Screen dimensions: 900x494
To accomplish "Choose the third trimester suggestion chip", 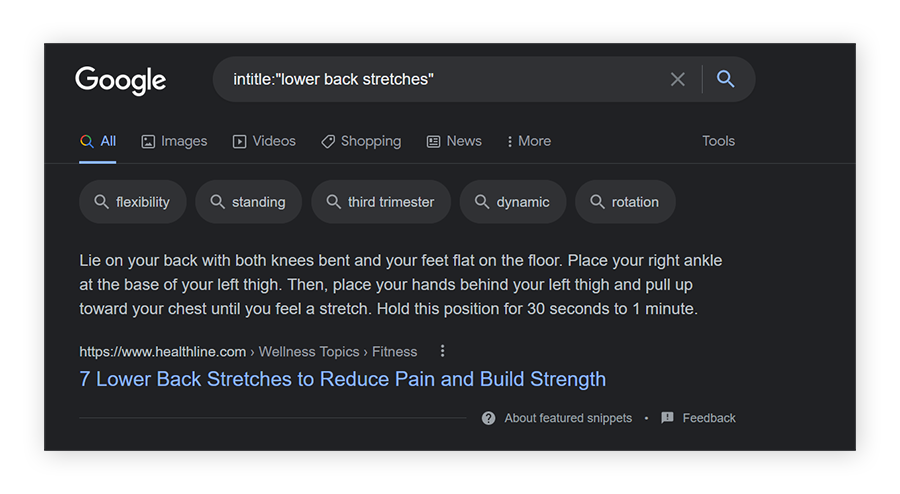I will coord(381,202).
